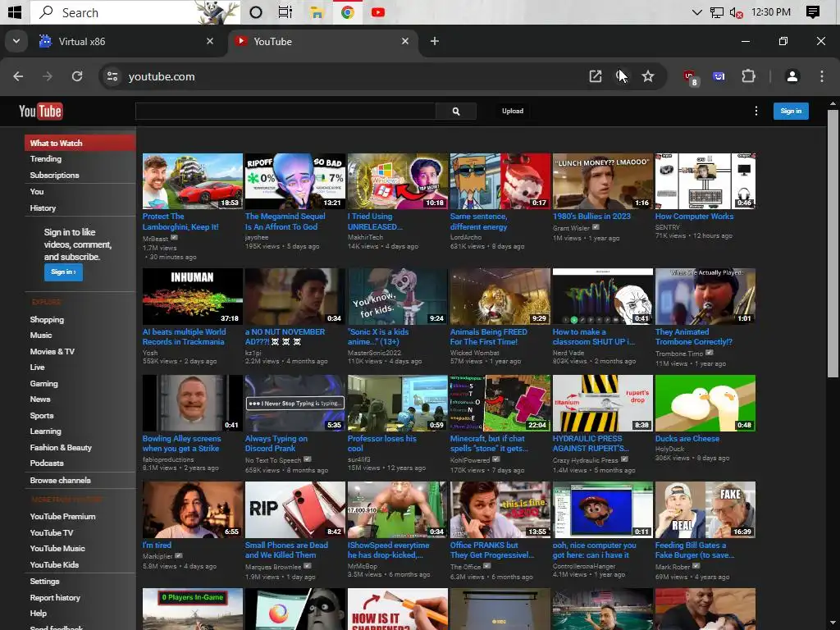
Task: Close the YouTube tab
Action: point(405,41)
